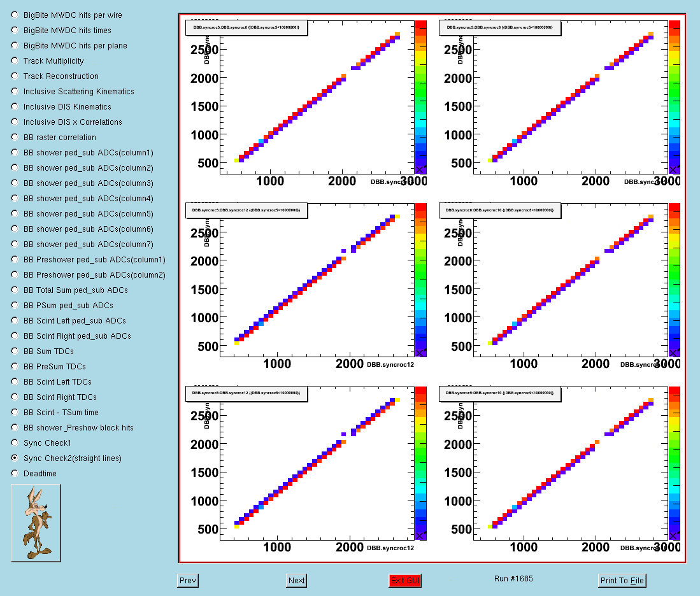
Task: Switch to Sync Check1
Action: click(x=41, y=443)
